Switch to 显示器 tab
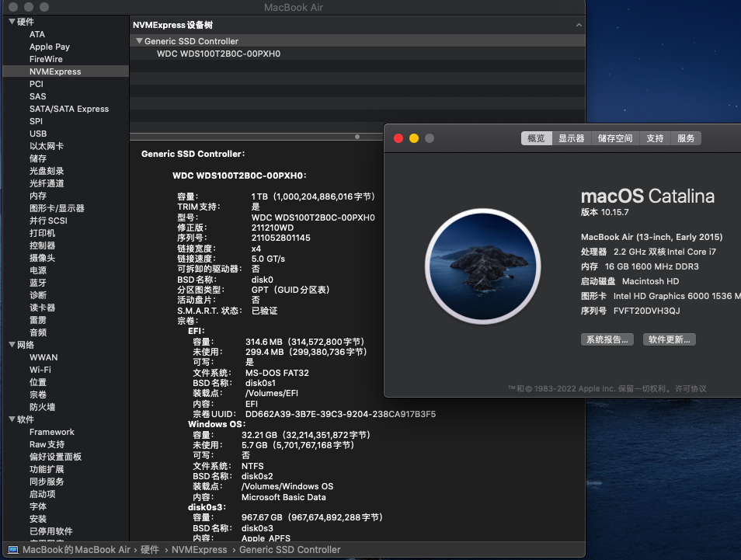The width and height of the screenshot is (741, 560). click(x=572, y=138)
